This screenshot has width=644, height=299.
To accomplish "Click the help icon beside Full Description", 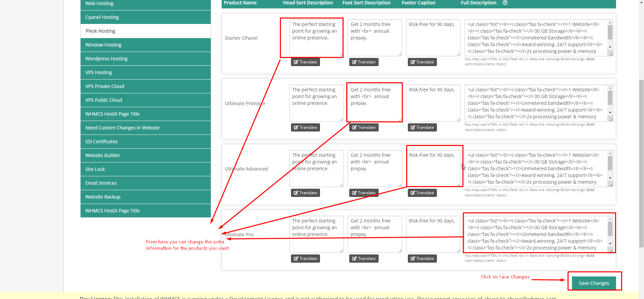I will pos(505,3).
